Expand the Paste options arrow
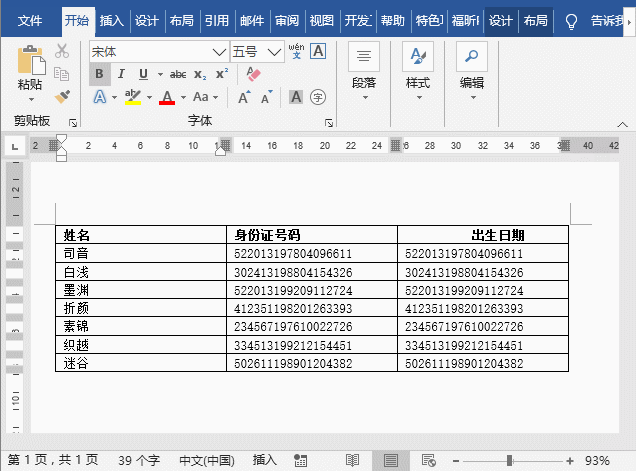This screenshot has height=471, width=636. (31, 99)
